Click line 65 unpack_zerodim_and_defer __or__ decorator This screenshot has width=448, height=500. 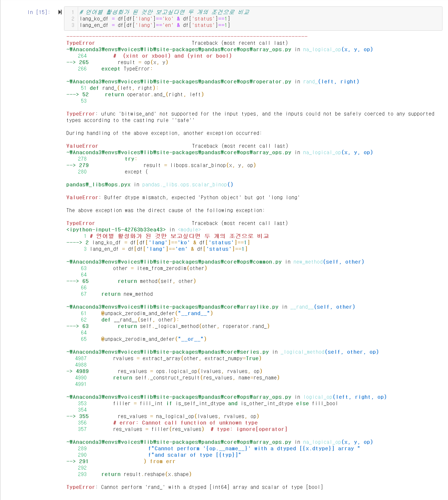coord(144,339)
